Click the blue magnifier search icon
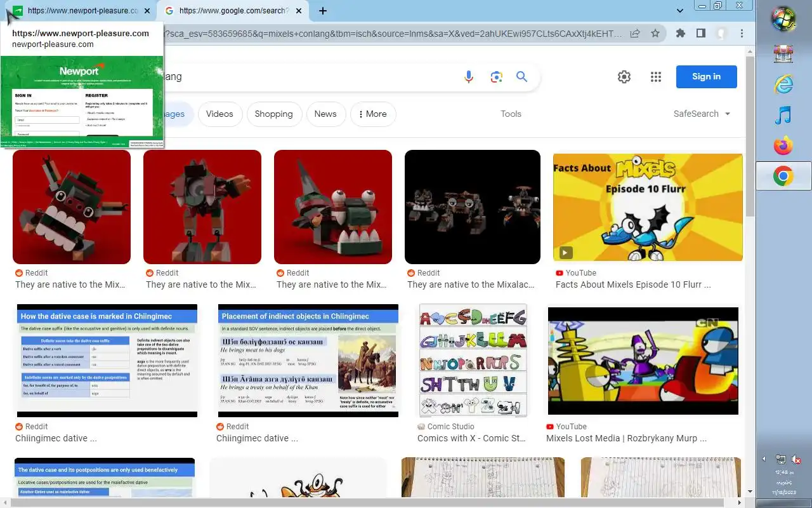Image resolution: width=812 pixels, height=508 pixels. pyautogui.click(x=521, y=77)
